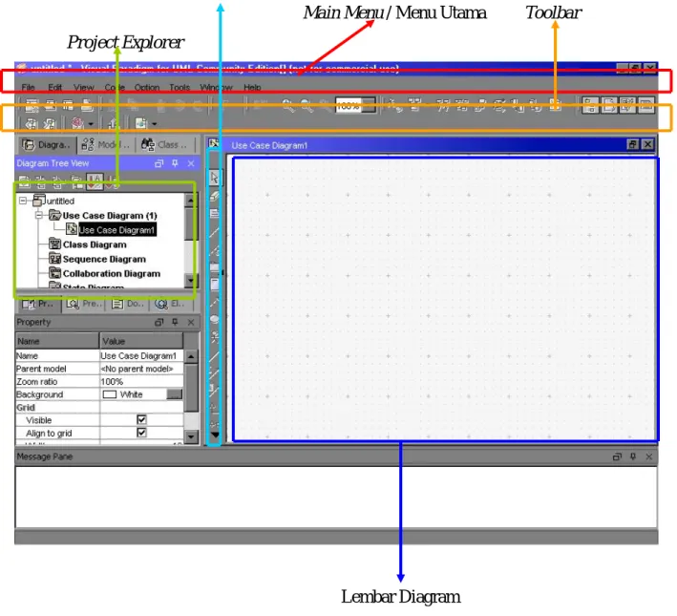Click Diagram tree scrollbar down arrow
Viewport: 677px width, 616px height.
pos(190,281)
